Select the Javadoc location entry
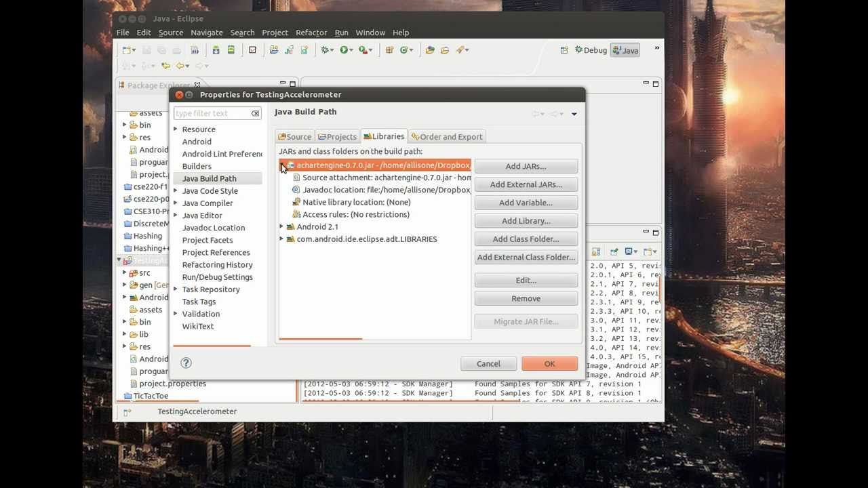The width and height of the screenshot is (868, 488). (x=381, y=190)
